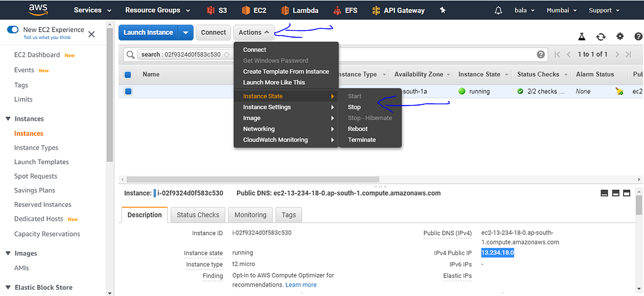Open the Services dropdown

coord(92,10)
